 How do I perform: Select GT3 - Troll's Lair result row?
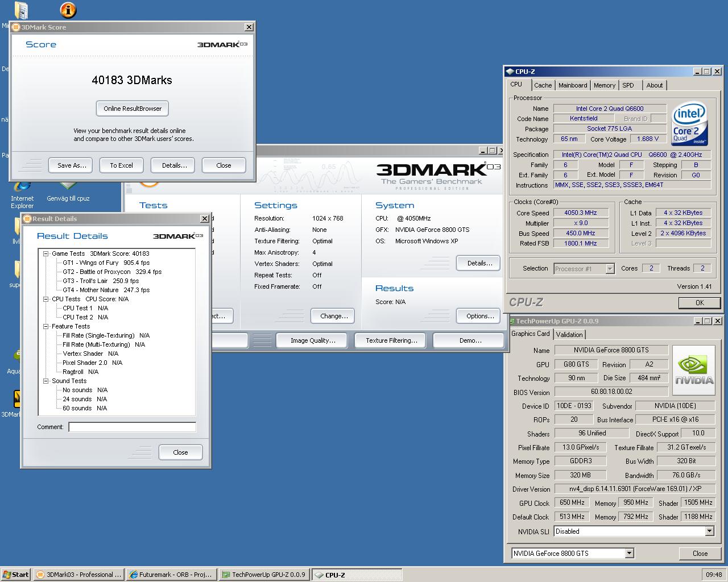click(x=101, y=281)
